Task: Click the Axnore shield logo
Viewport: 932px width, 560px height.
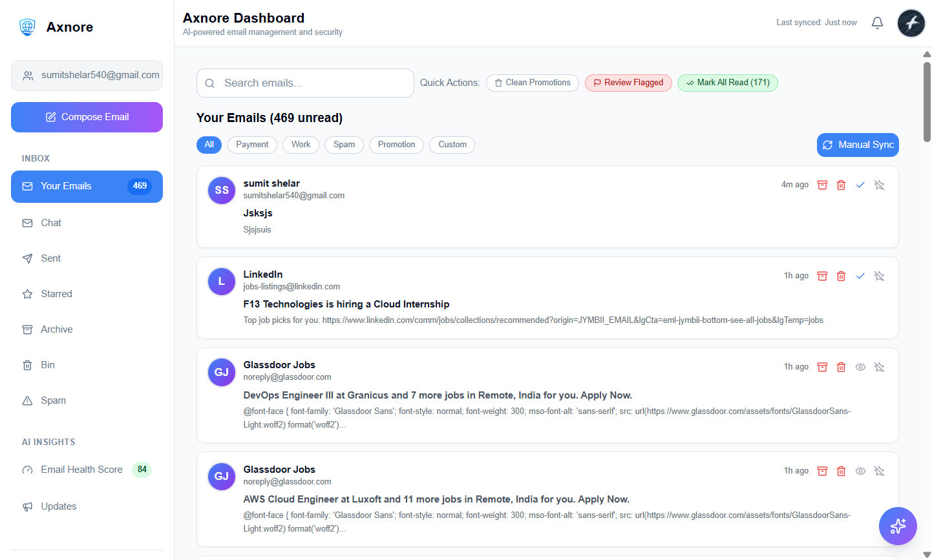Action: pos(26,26)
